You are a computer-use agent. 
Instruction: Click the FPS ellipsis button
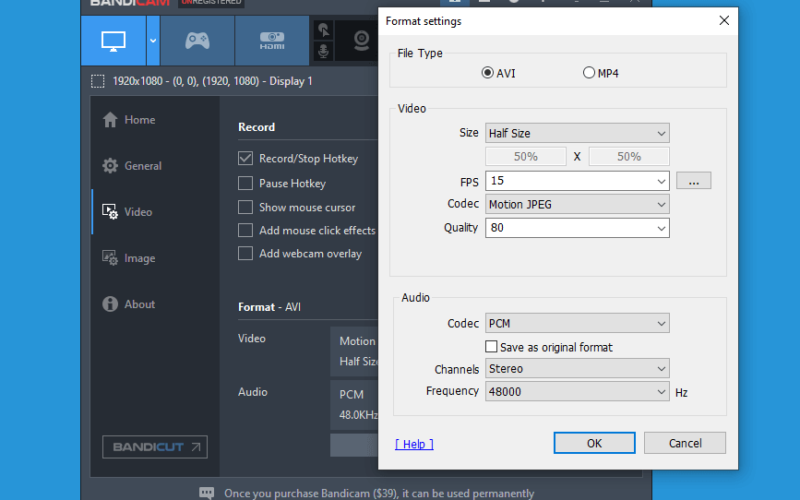693,181
